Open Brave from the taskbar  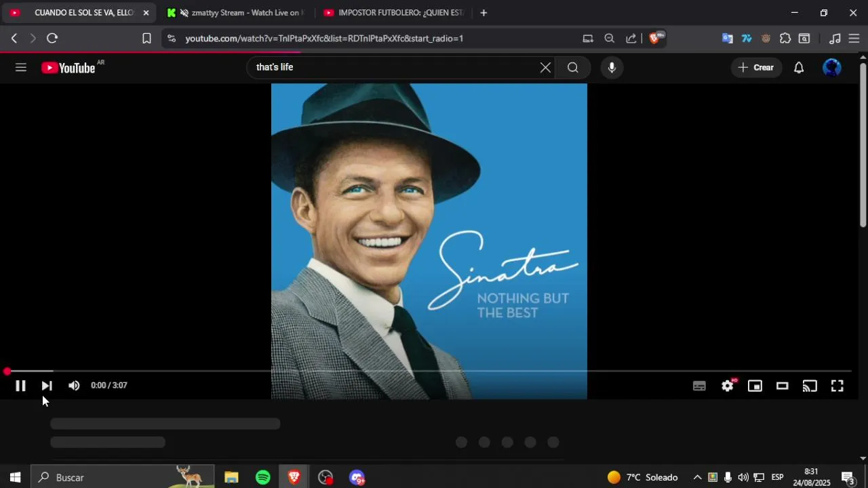click(x=294, y=477)
